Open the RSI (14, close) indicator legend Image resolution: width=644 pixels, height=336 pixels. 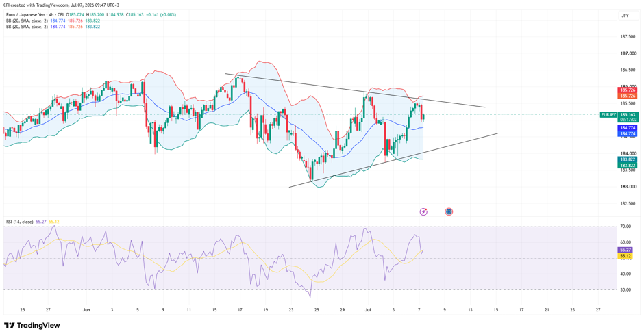tap(20, 222)
